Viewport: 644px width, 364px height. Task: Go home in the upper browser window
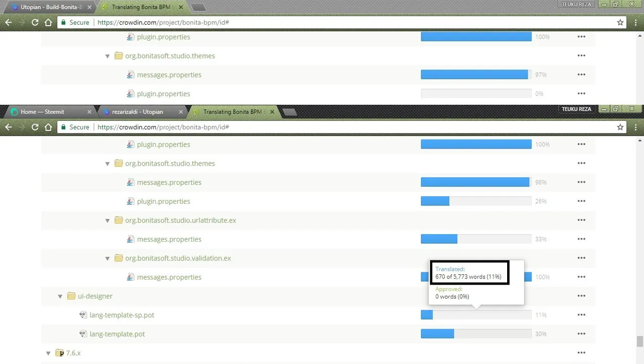pyautogui.click(x=48, y=22)
